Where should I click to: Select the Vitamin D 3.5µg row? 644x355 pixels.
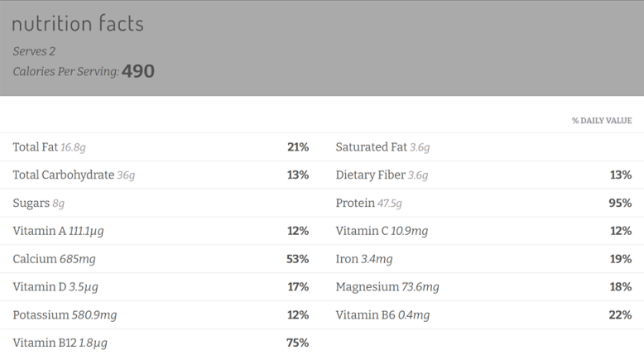(161, 287)
